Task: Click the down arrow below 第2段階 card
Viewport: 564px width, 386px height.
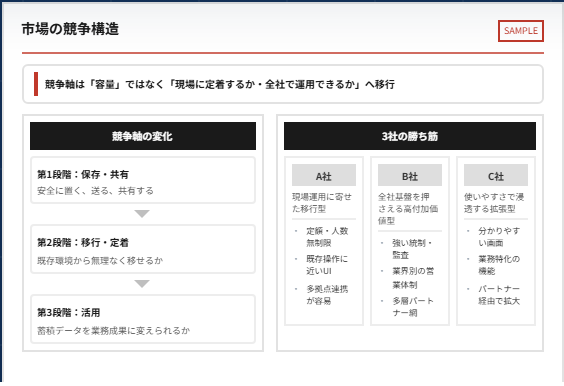Action: pyautogui.click(x=142, y=284)
